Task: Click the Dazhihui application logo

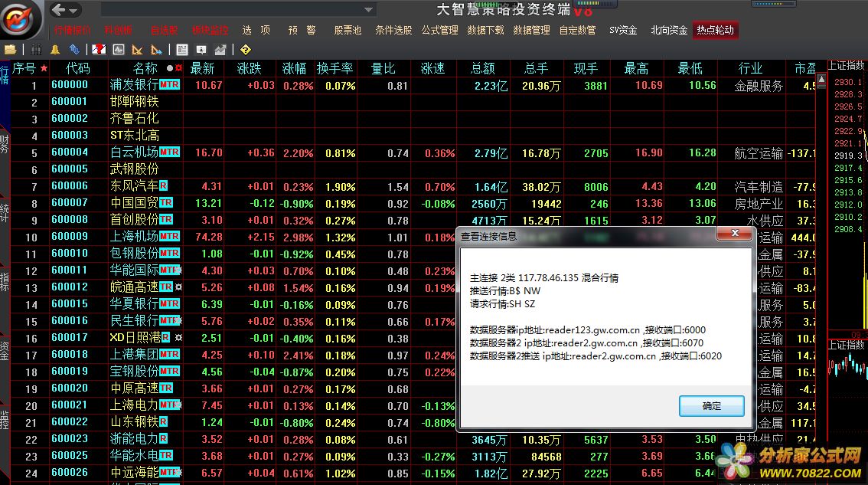Action: [x=21, y=19]
